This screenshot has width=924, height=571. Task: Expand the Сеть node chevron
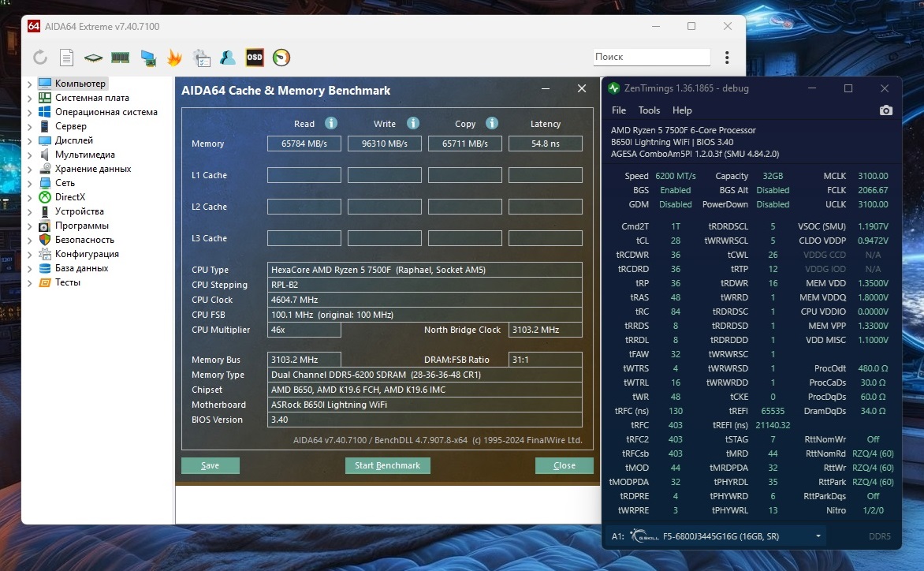click(x=29, y=183)
